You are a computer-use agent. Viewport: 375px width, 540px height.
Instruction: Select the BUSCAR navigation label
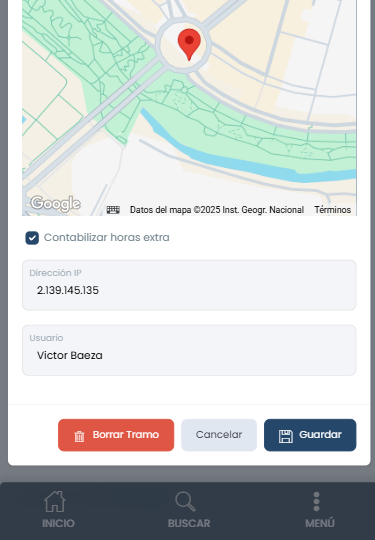click(189, 523)
